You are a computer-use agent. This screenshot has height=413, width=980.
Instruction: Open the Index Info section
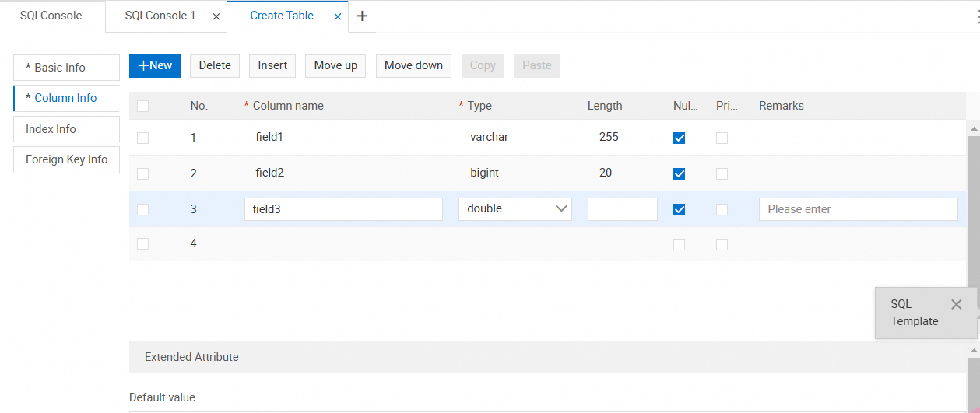pyautogui.click(x=66, y=129)
